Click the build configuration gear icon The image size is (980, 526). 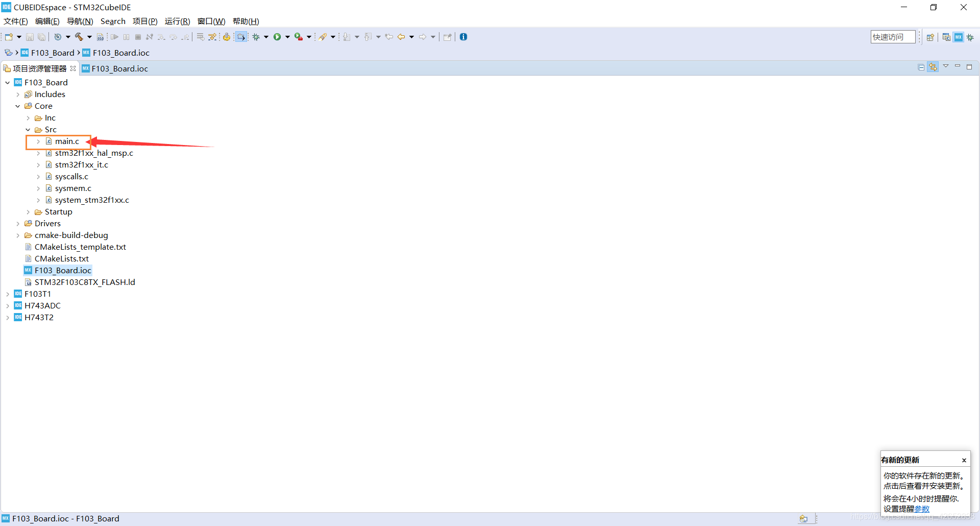pos(58,37)
